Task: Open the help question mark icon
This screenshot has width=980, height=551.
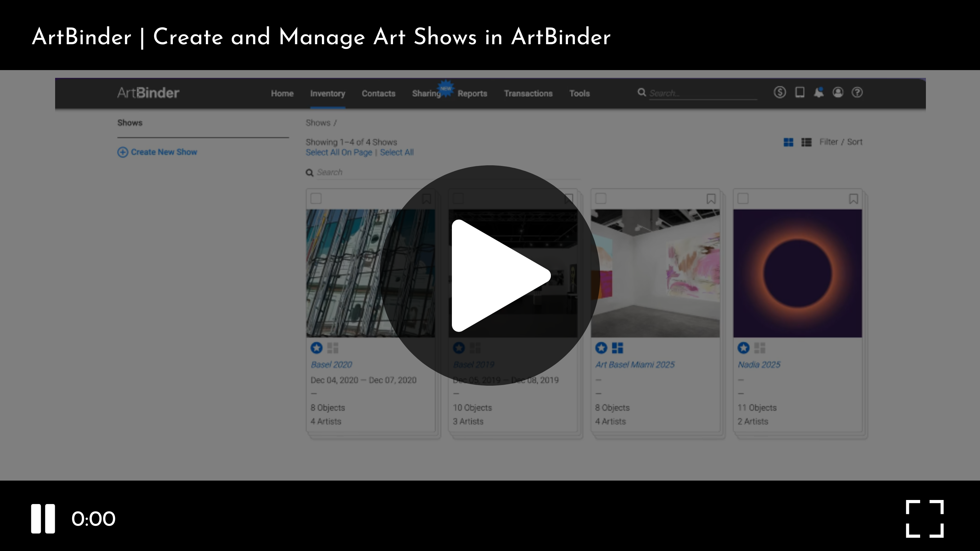Action: pyautogui.click(x=857, y=93)
